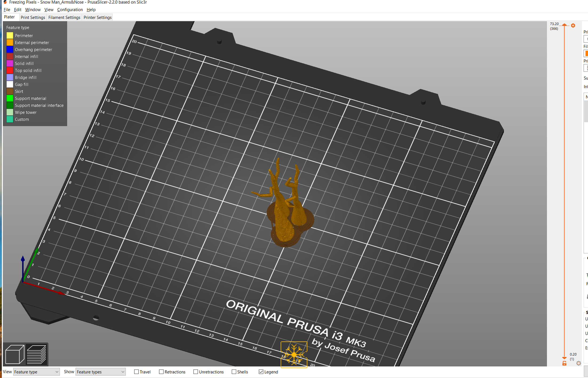Switch to the Filament Settings tab
This screenshot has height=378, width=588.
click(x=64, y=17)
